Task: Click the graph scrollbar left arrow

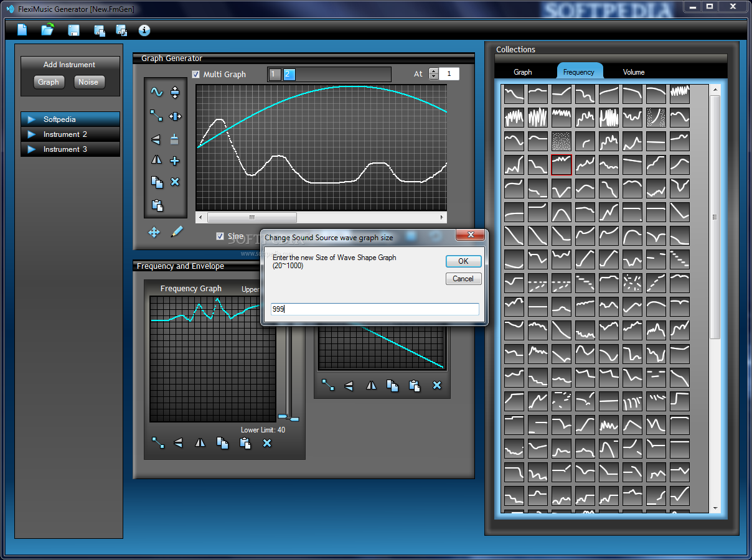Action: click(x=200, y=217)
